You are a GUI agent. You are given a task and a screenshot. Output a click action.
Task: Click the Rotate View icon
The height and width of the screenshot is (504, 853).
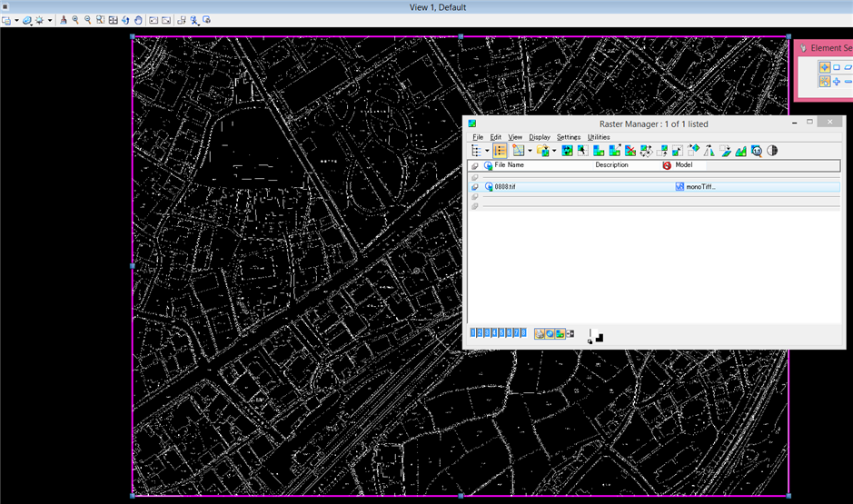(x=125, y=20)
